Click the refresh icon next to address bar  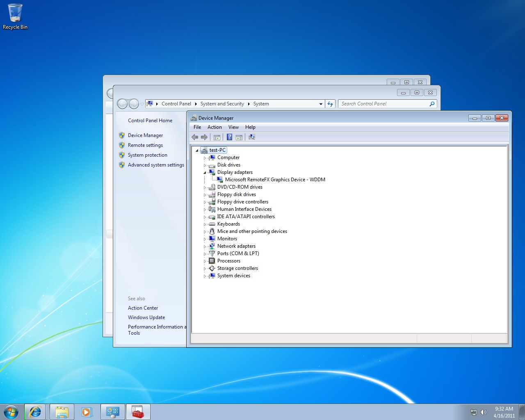click(330, 104)
